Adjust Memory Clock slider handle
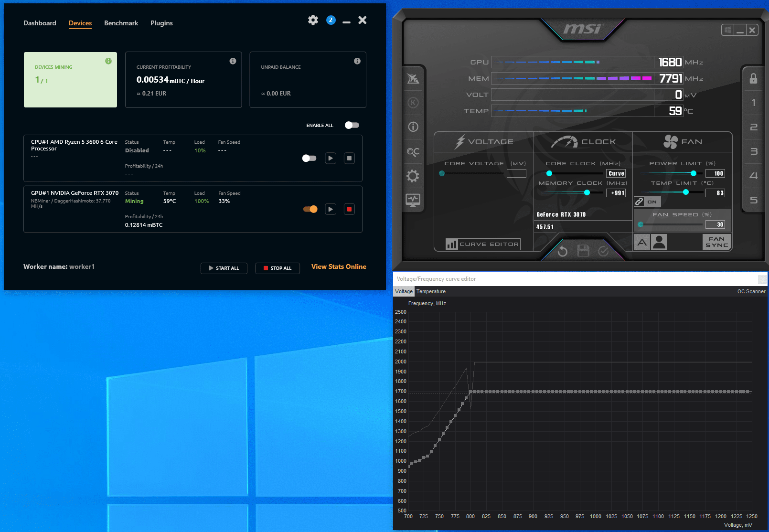This screenshot has height=532, width=769. click(587, 192)
